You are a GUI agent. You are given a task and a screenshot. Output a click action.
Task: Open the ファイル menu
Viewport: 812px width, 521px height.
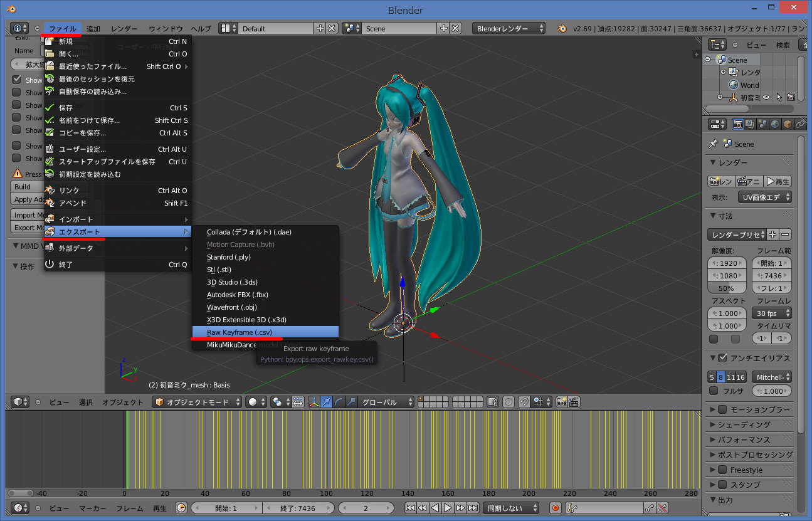63,28
